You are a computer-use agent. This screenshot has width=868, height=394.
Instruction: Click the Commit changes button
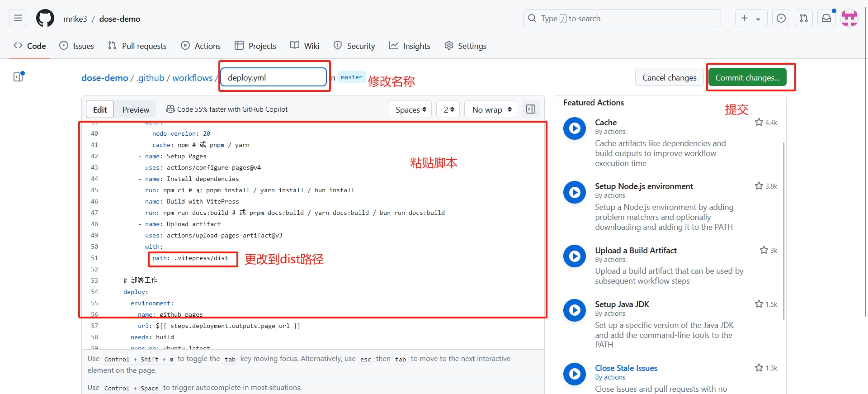(747, 77)
